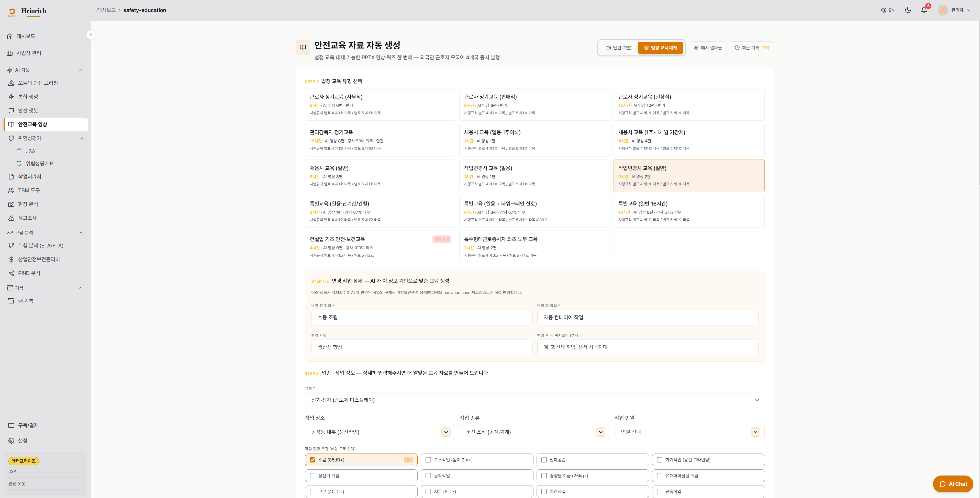Check 유해화학물질 취급 checkbox
The height and width of the screenshot is (498, 980).
660,476
